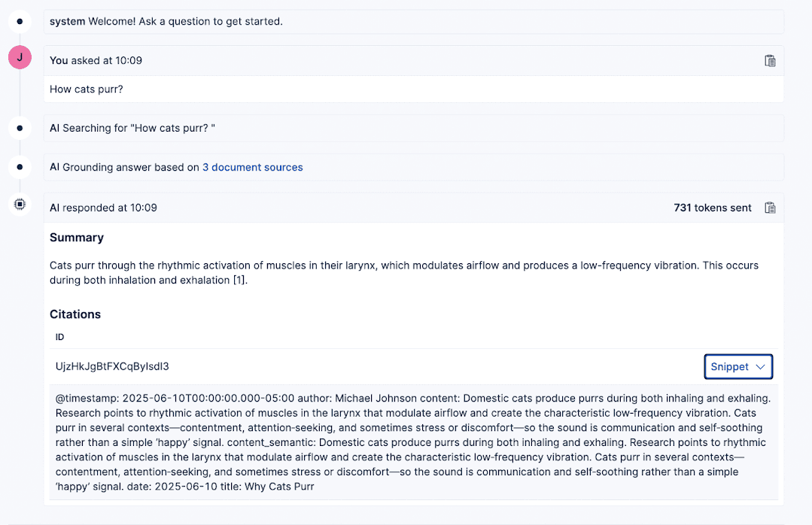Click the "You asked at 10:09" header

tap(96, 60)
